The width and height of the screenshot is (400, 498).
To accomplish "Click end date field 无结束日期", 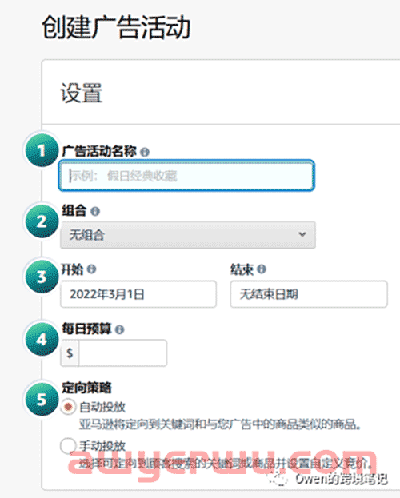I will [309, 294].
